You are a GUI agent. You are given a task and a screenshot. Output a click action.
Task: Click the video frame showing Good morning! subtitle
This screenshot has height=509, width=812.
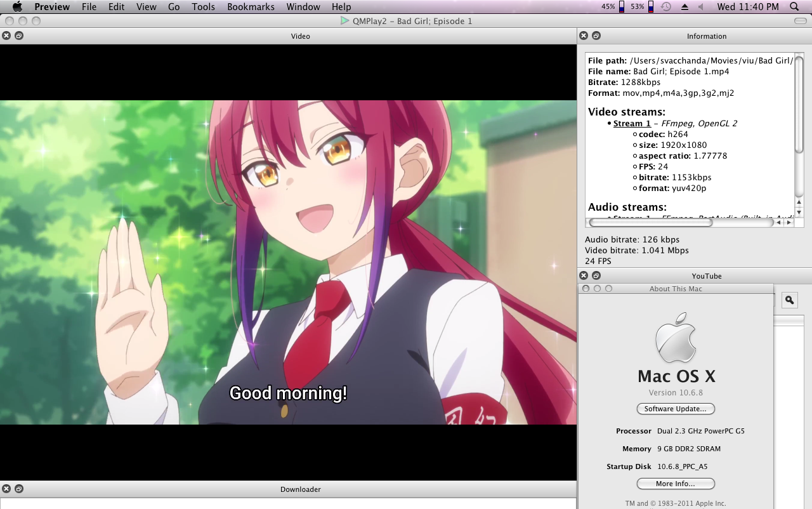coord(288,262)
